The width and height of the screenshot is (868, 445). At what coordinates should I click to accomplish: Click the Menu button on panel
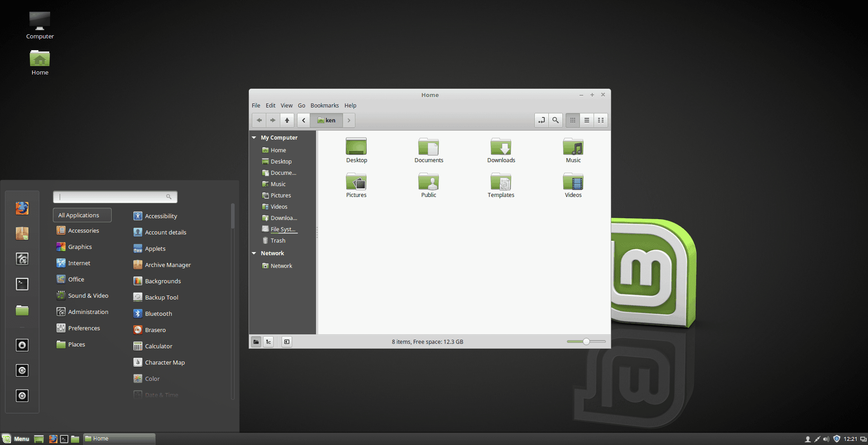coord(16,439)
